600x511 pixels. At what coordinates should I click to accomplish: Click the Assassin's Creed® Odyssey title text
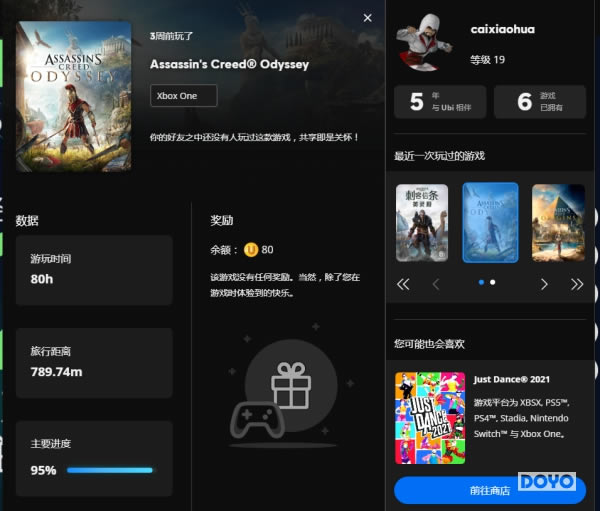coord(229,64)
